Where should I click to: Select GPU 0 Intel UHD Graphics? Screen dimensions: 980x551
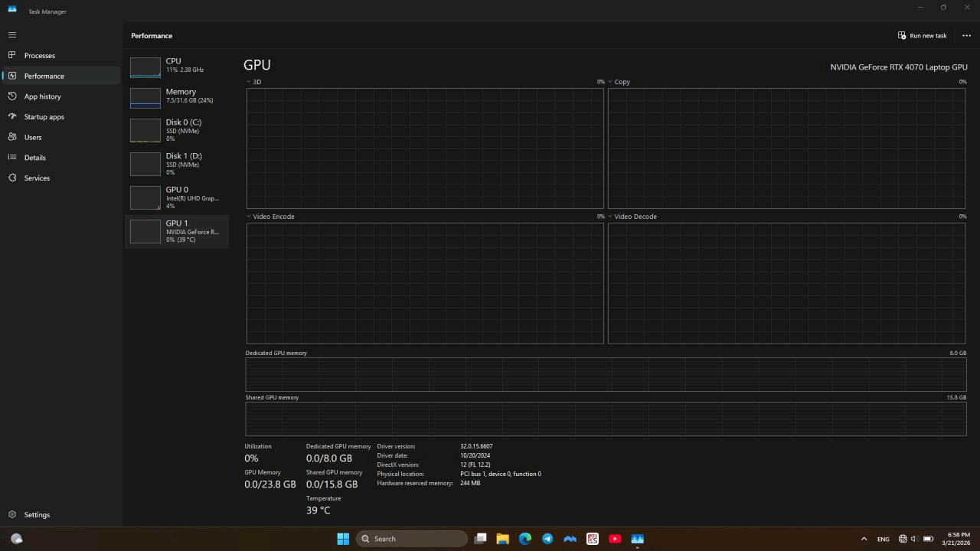coord(176,197)
